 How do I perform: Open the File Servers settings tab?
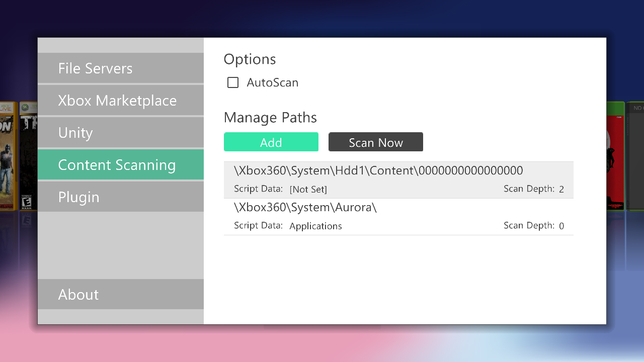point(121,68)
